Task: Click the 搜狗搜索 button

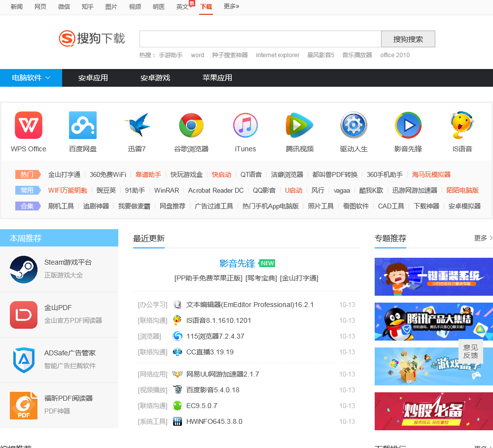Action: [x=408, y=39]
